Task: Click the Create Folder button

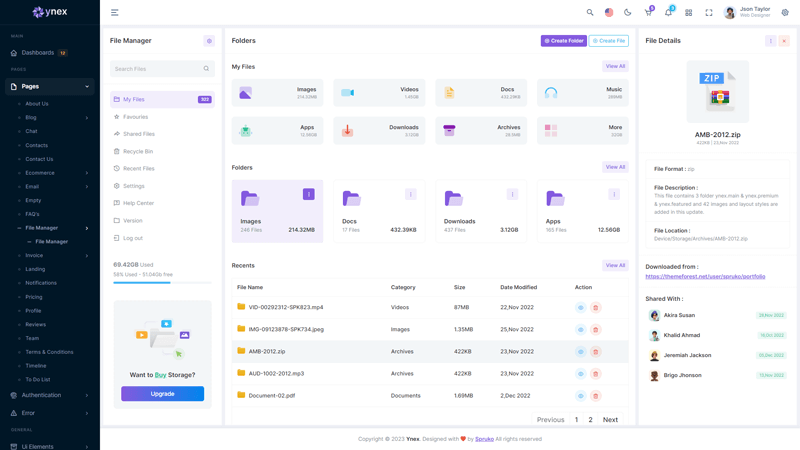Action: 563,41
